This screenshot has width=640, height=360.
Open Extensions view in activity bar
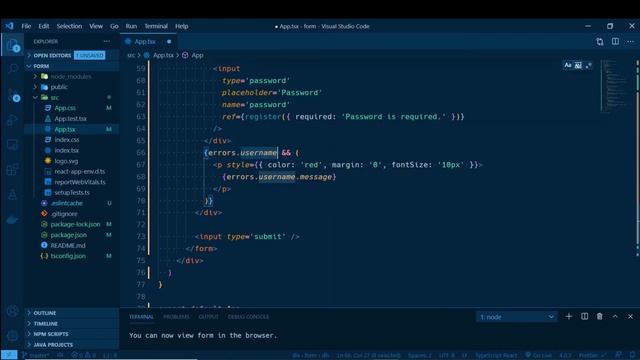(13, 169)
